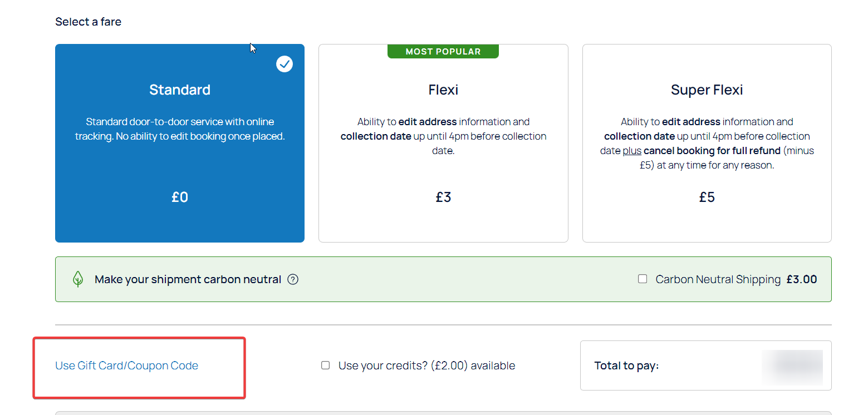Open the Use Gift Card/Coupon Code link

pyautogui.click(x=126, y=365)
